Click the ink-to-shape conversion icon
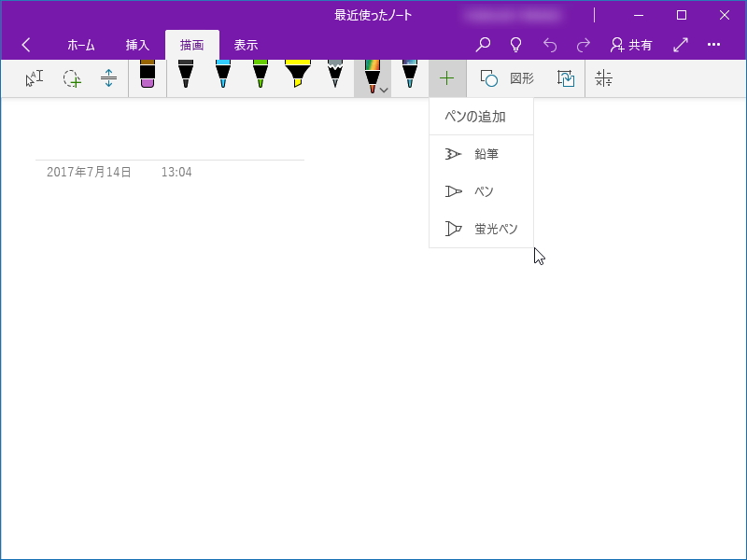Screen dimensions: 747x560 [x=564, y=78]
